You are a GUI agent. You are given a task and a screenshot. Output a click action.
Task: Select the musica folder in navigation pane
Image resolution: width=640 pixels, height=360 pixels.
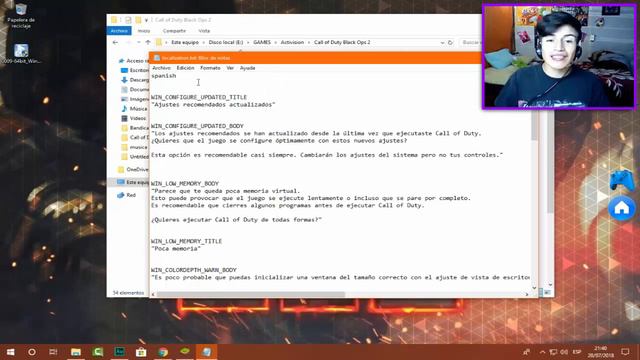(x=135, y=147)
